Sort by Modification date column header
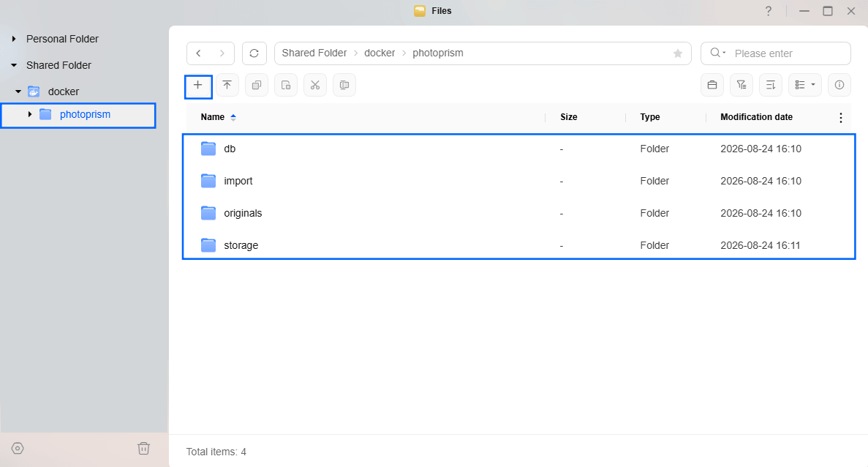This screenshot has width=868, height=467. (x=756, y=117)
